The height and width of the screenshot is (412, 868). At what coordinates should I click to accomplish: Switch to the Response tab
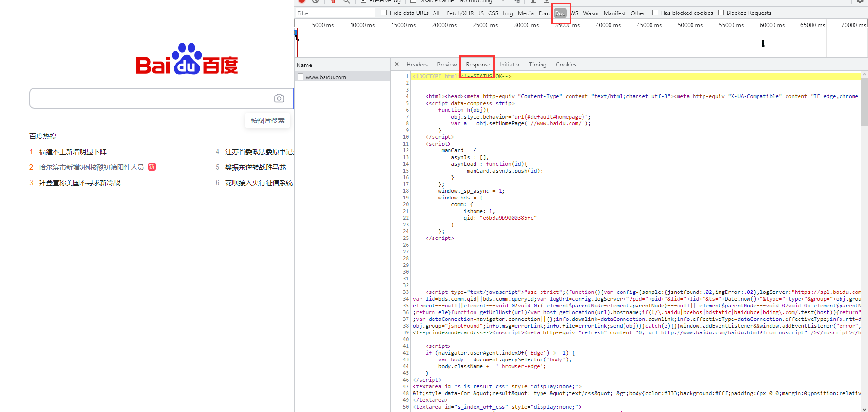pyautogui.click(x=478, y=65)
